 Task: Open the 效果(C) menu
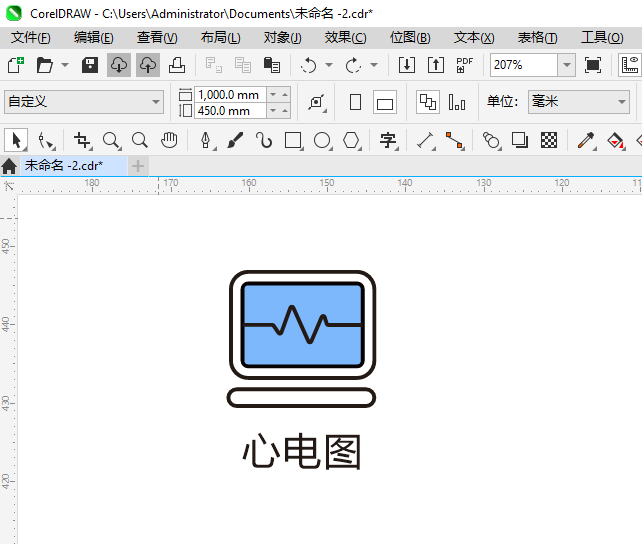346,38
